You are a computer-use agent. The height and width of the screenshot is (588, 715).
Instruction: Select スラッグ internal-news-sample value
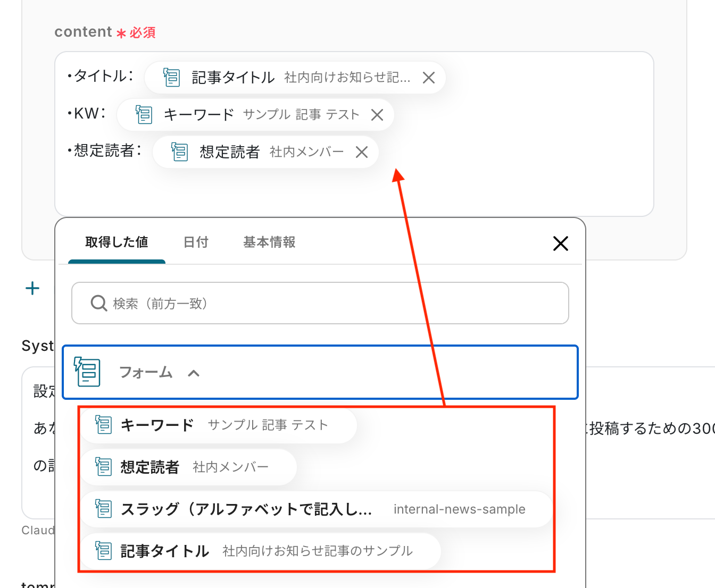point(317,509)
